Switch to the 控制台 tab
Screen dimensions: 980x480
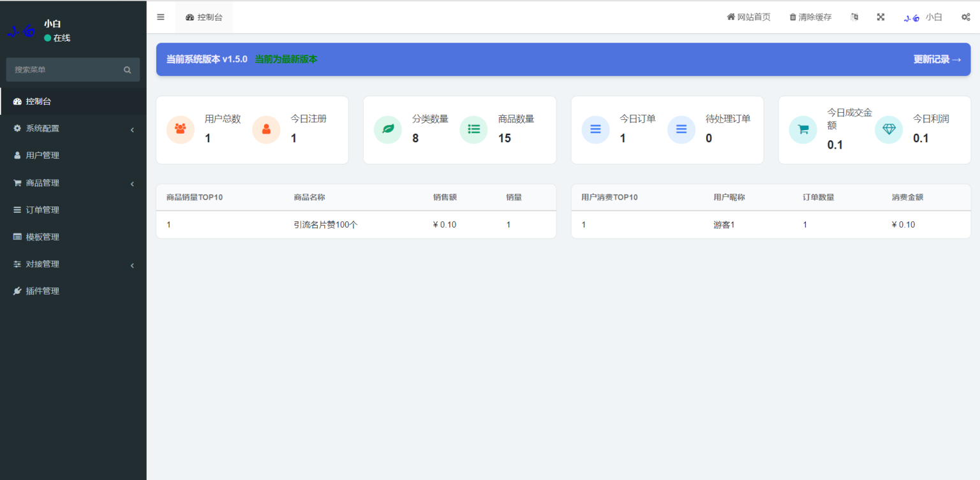click(204, 17)
